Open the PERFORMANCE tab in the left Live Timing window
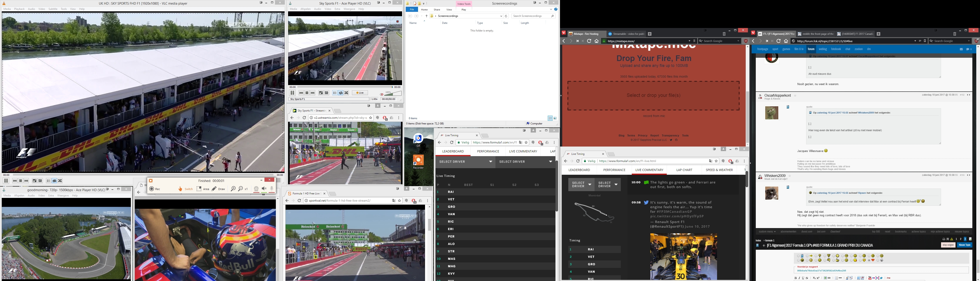 pos(488,151)
